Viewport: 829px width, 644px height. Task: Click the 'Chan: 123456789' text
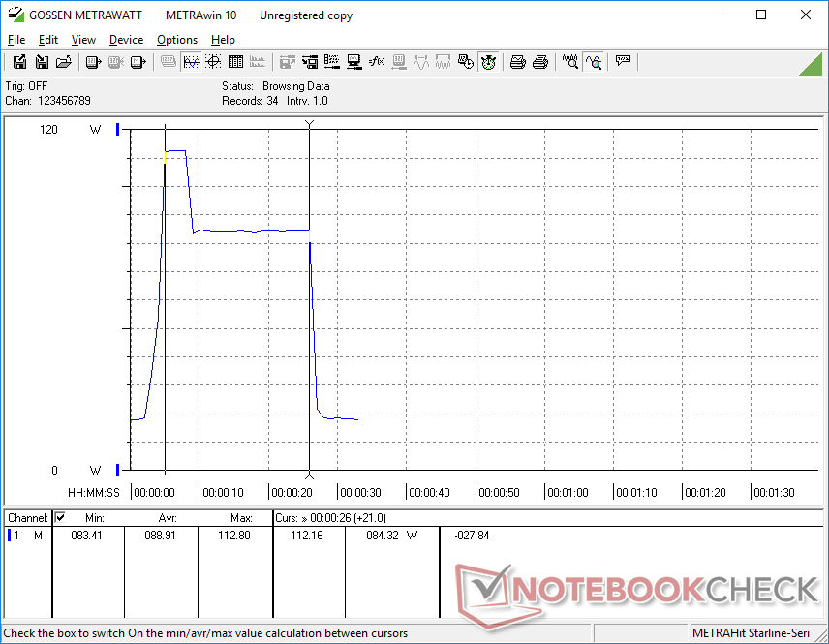pyautogui.click(x=48, y=101)
